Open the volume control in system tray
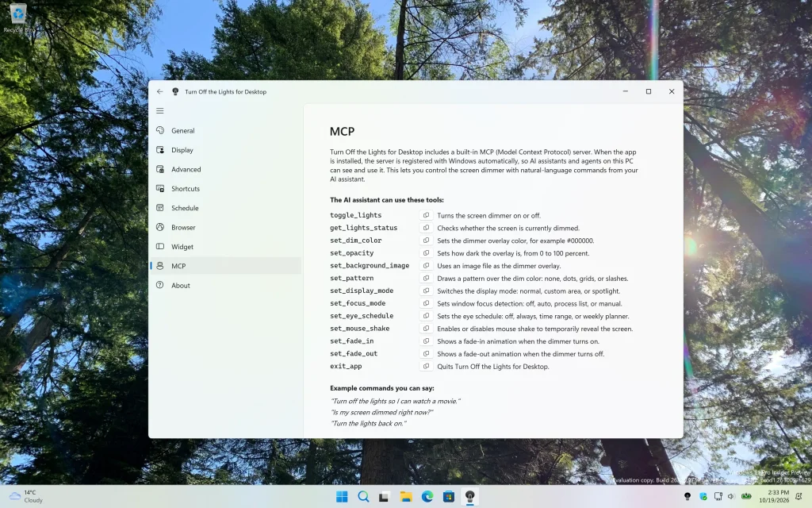The image size is (812, 508). pyautogui.click(x=731, y=497)
